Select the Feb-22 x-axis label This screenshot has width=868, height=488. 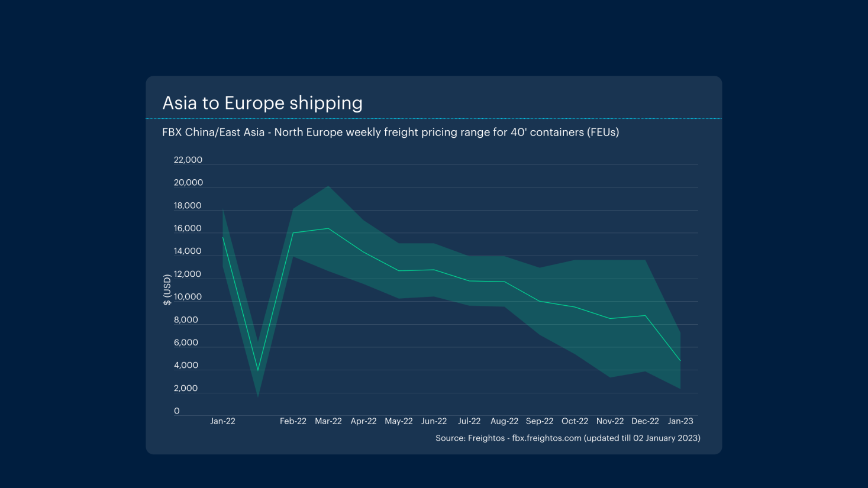tap(293, 421)
